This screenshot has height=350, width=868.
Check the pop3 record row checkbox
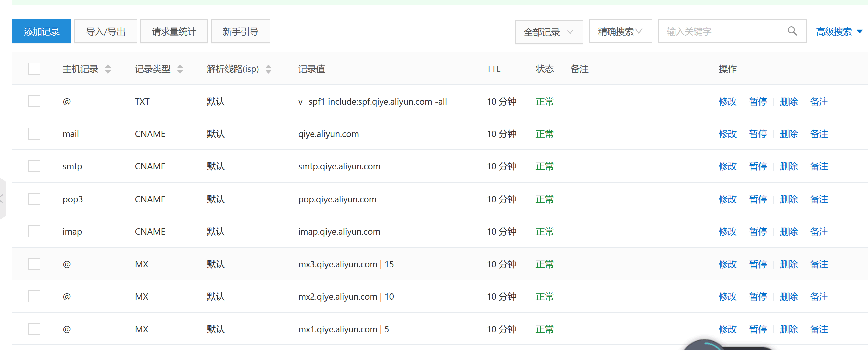[34, 199]
